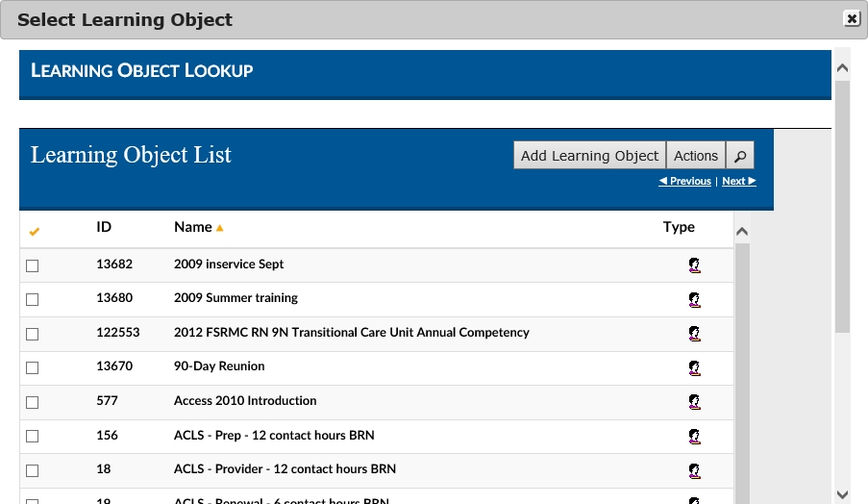Screen dimensions: 868x504
Task: Sort the list by ID column
Action: click(x=104, y=227)
